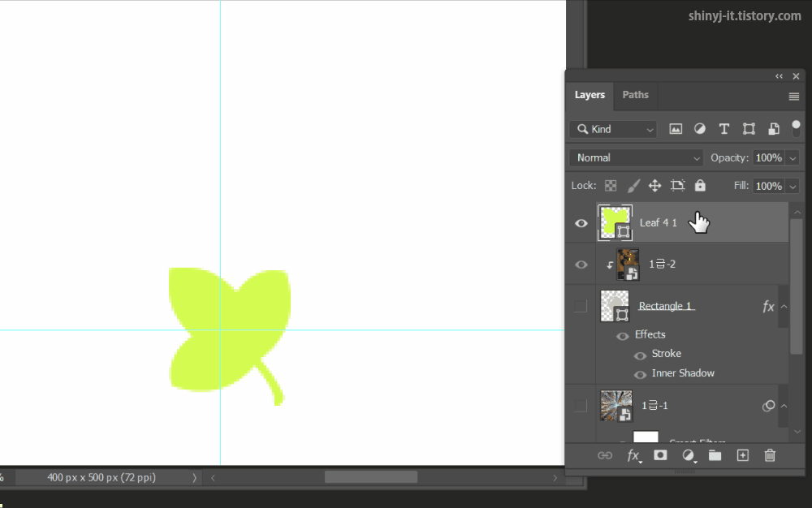Click smart filter icon on 1급-1 layer

(x=768, y=406)
